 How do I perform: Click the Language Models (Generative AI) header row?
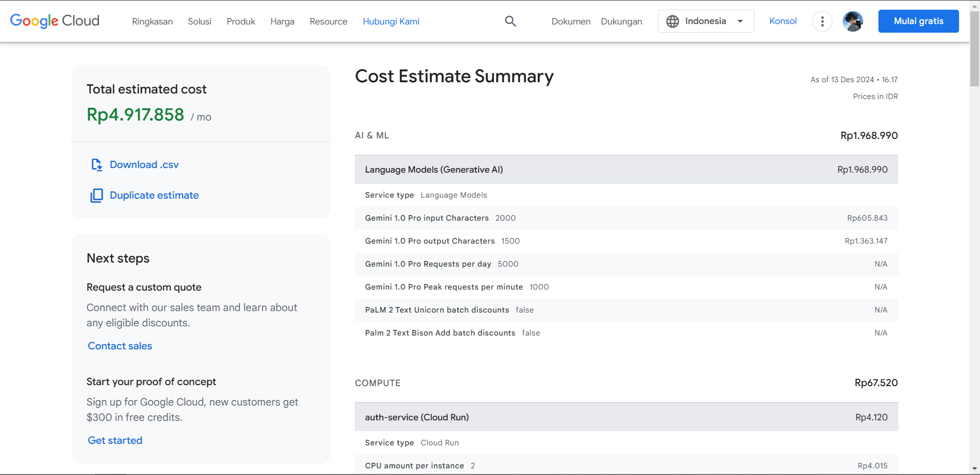(x=626, y=170)
